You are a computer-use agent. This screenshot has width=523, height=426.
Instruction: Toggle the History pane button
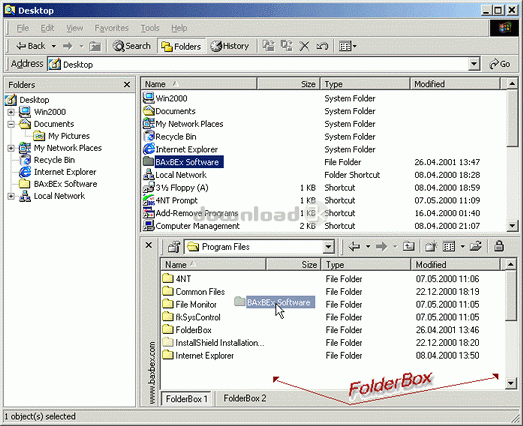[229, 46]
